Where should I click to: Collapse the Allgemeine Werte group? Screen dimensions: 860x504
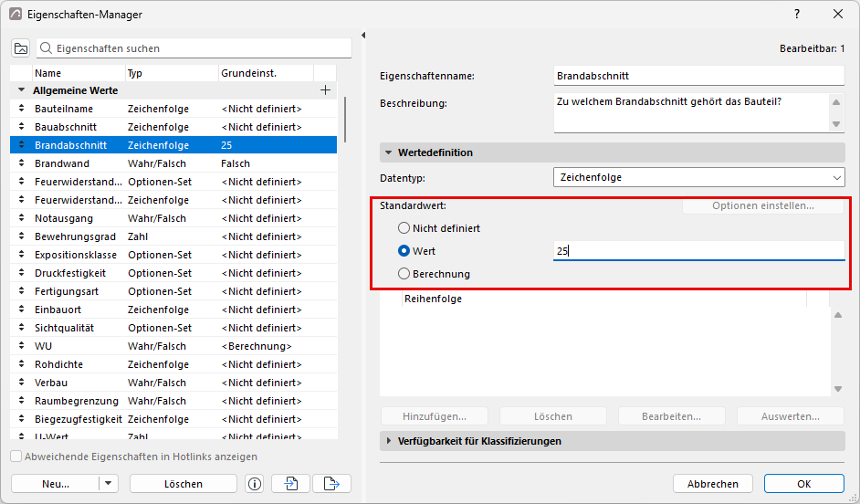click(x=21, y=90)
